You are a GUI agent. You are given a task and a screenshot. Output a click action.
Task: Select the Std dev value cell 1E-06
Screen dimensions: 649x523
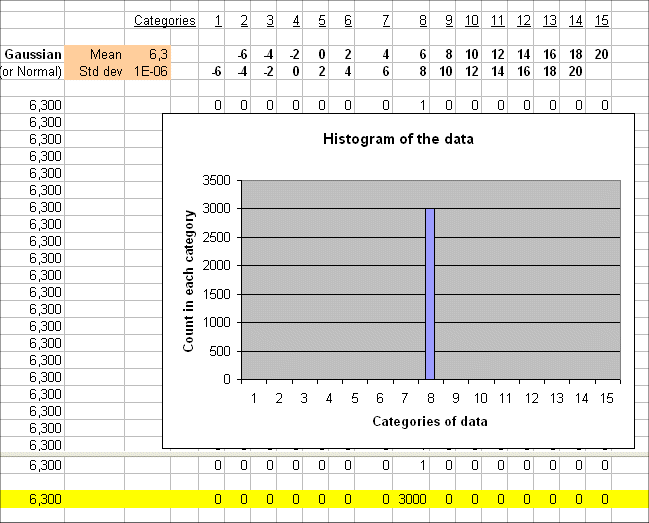pyautogui.click(x=150, y=71)
